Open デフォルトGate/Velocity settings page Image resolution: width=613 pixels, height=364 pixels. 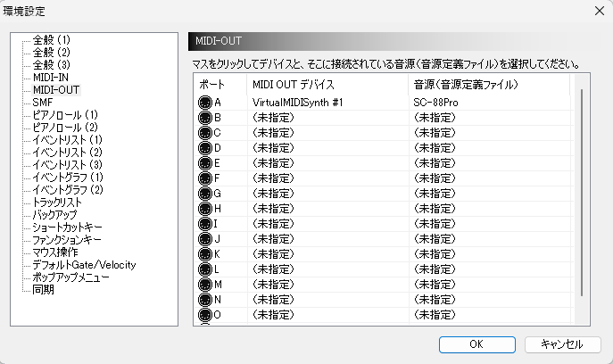click(x=84, y=265)
